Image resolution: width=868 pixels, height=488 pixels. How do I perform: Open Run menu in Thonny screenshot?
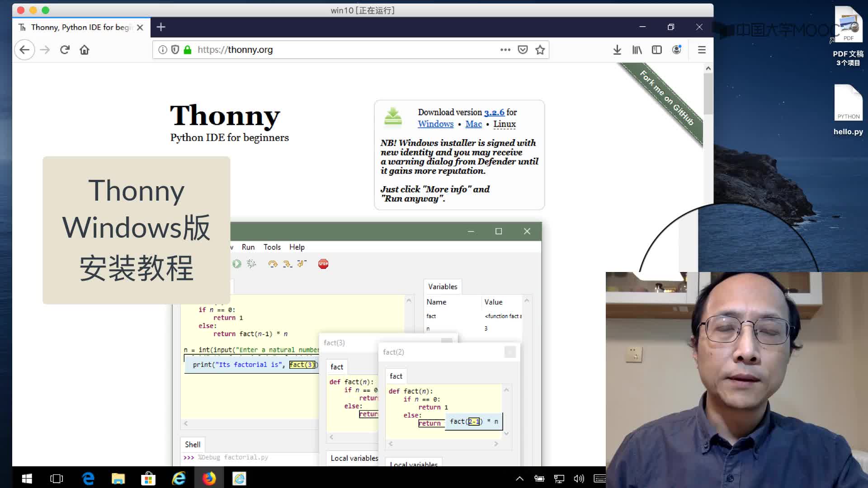point(248,247)
